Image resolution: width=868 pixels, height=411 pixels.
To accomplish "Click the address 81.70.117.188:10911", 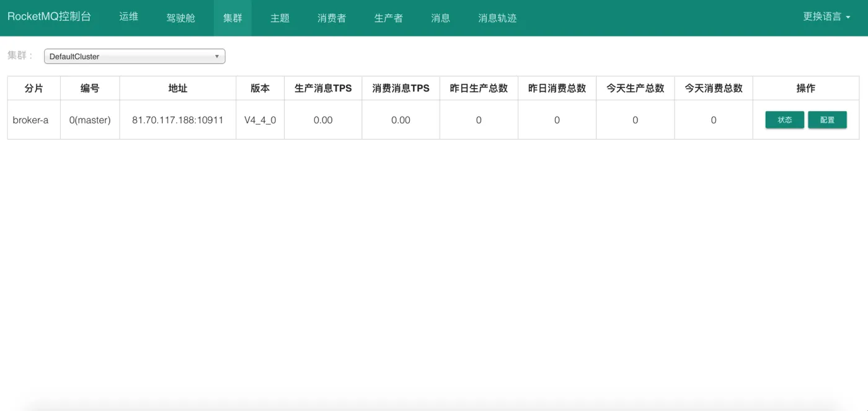I will click(178, 120).
